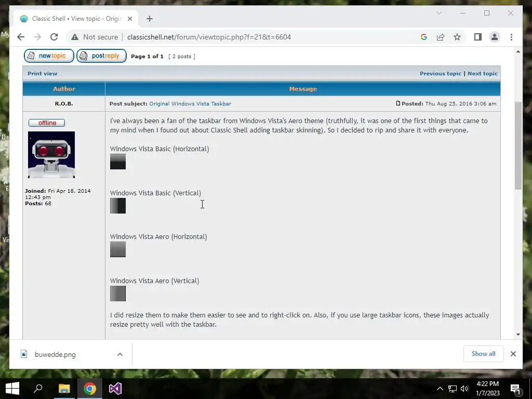The height and width of the screenshot is (399, 532).
Task: Open the Windows Start menu
Action: click(x=12, y=389)
